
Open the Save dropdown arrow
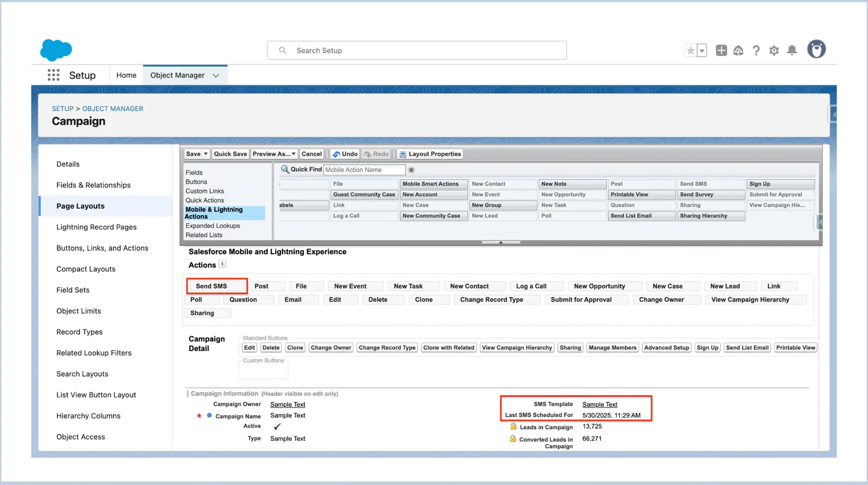point(206,154)
